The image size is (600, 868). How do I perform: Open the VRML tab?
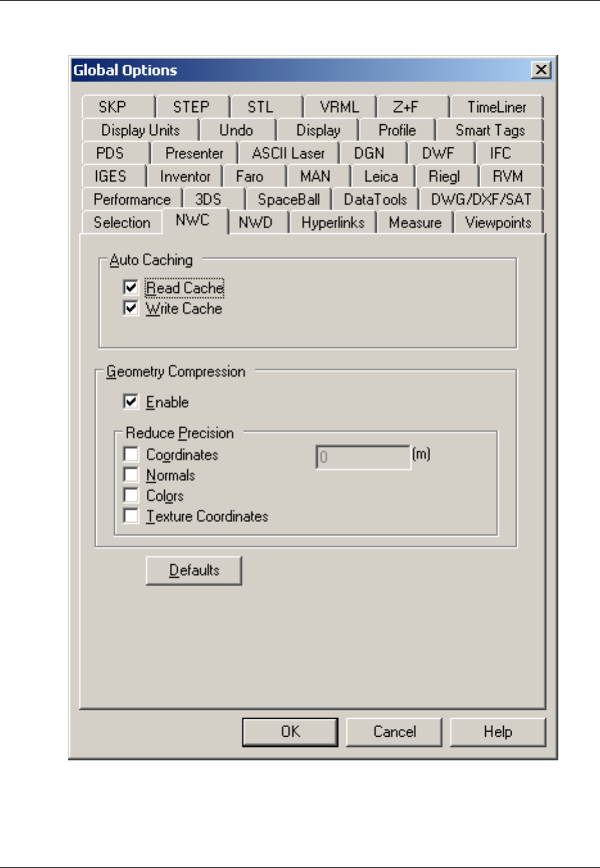[x=340, y=106]
